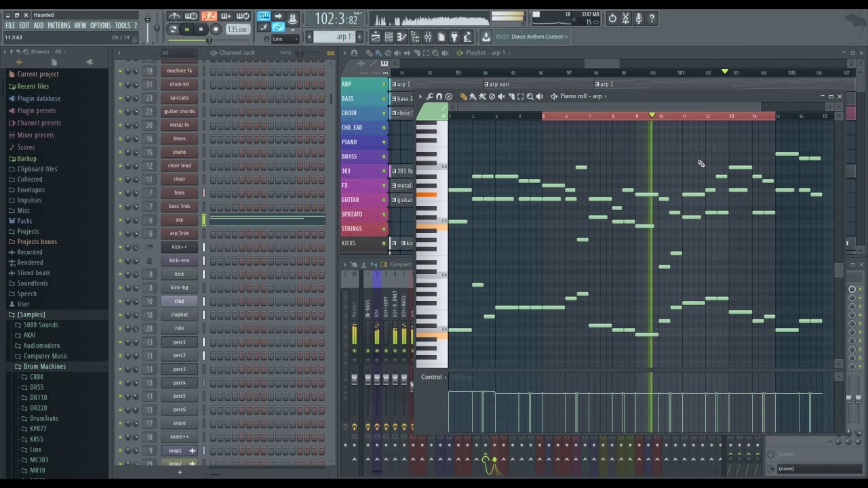868x488 pixels.
Task: Switch pattern/song mode toggle
Action: tap(173, 29)
